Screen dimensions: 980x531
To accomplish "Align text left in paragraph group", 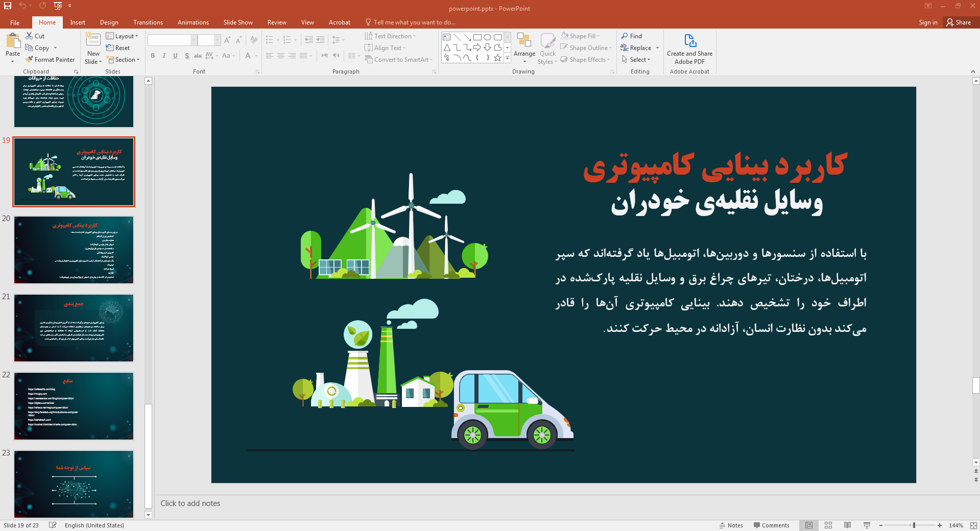I will pos(270,56).
